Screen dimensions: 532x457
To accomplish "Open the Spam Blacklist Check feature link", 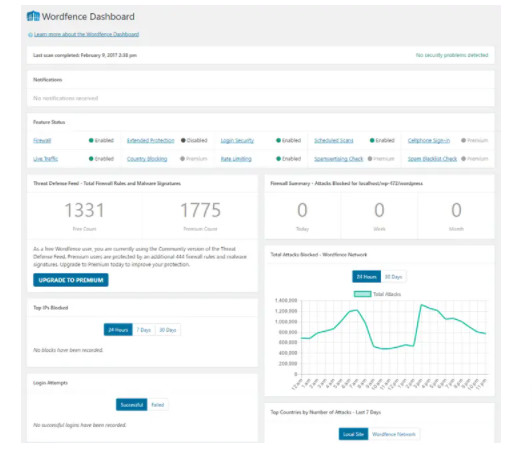I will pyautogui.click(x=432, y=159).
